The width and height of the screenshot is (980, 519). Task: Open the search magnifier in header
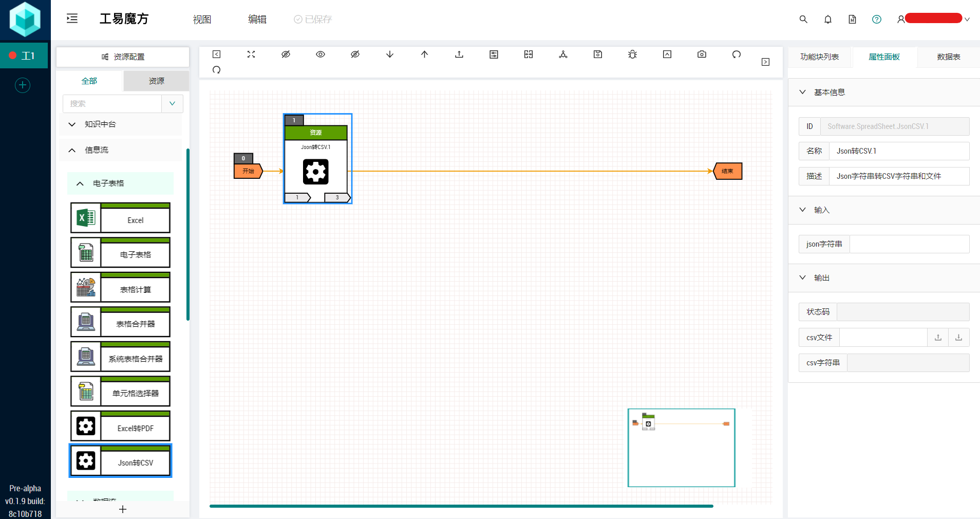[803, 20]
